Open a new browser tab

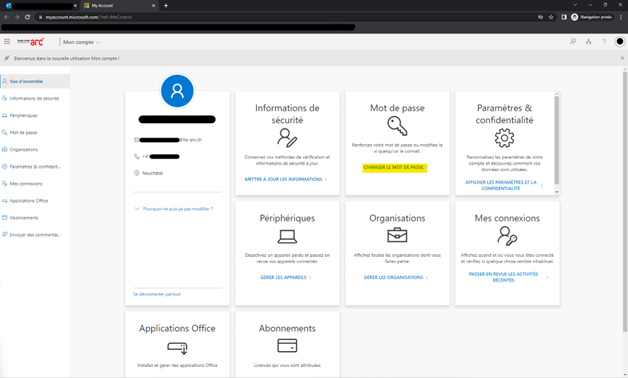tap(166, 6)
